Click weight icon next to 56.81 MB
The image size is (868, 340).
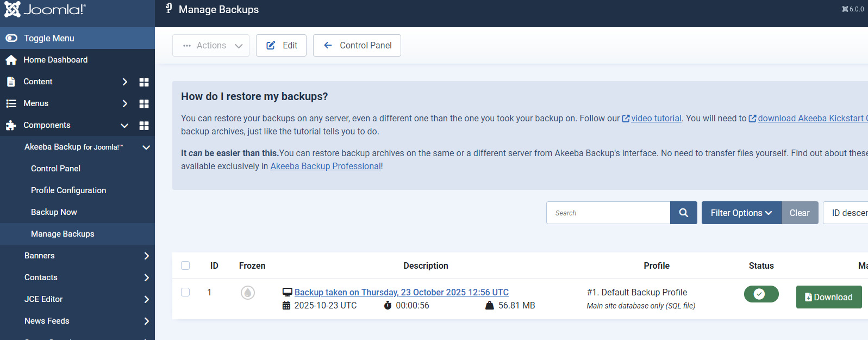490,305
